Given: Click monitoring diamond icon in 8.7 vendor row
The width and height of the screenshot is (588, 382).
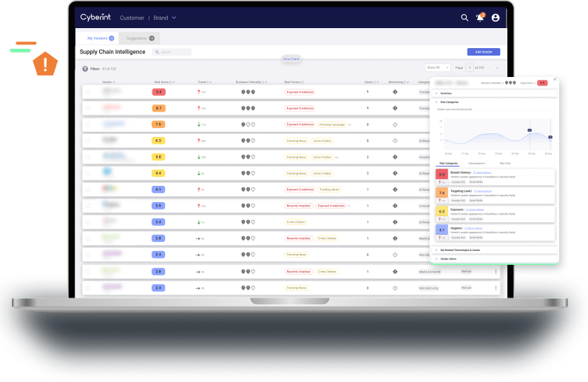Looking at the screenshot, I should 395,108.
